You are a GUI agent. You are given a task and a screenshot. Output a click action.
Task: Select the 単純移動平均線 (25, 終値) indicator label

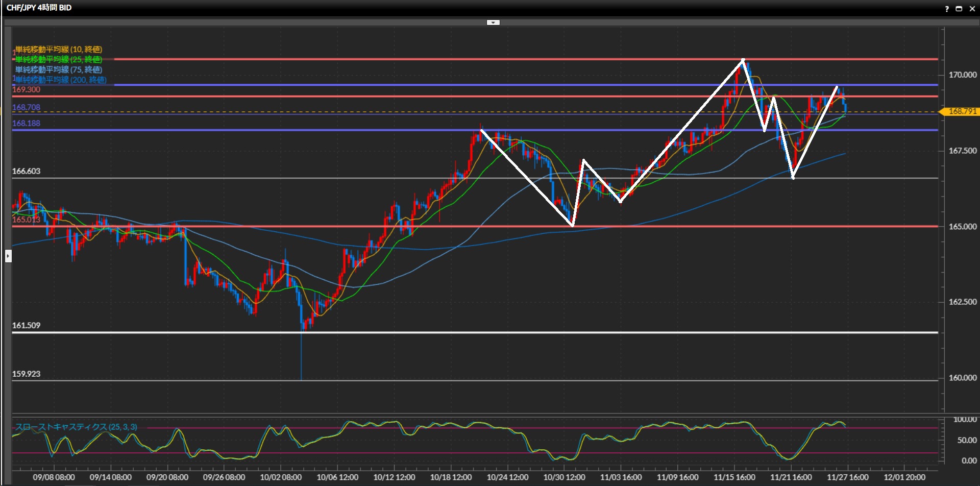(59, 60)
